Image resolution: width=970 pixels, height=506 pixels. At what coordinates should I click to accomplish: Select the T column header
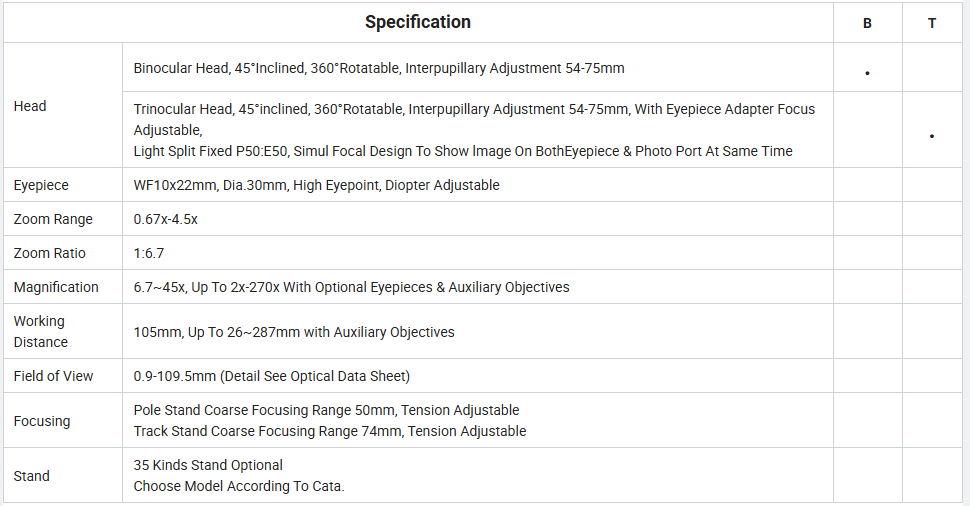[x=932, y=24]
